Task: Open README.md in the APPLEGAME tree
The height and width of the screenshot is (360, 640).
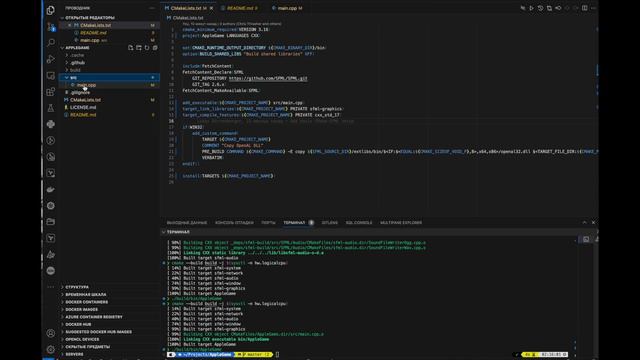Action: (x=109, y=115)
